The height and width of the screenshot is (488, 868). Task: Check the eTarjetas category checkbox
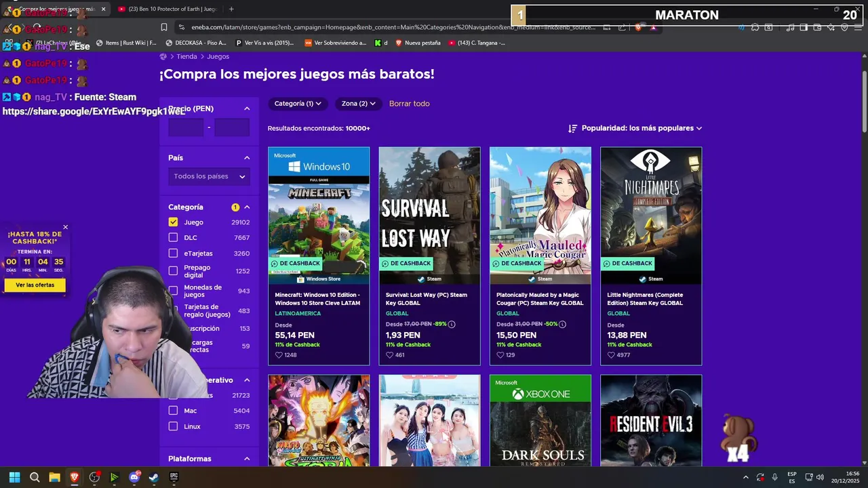click(x=173, y=253)
